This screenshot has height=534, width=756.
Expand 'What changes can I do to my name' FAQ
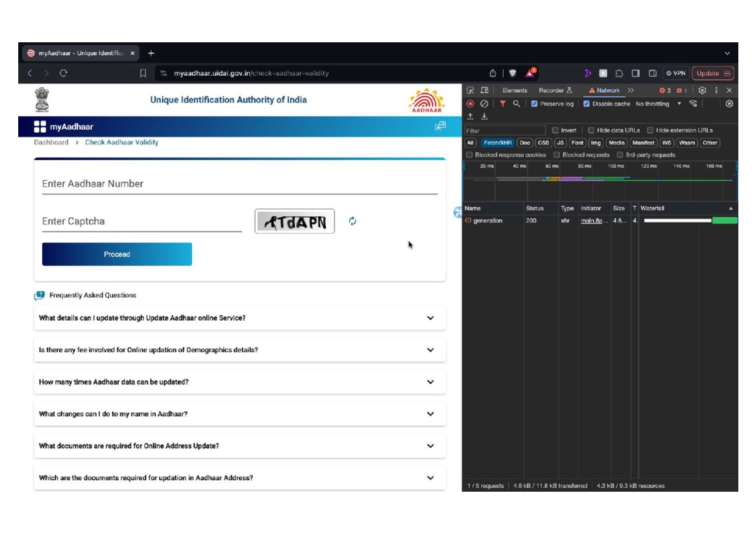[x=240, y=414]
